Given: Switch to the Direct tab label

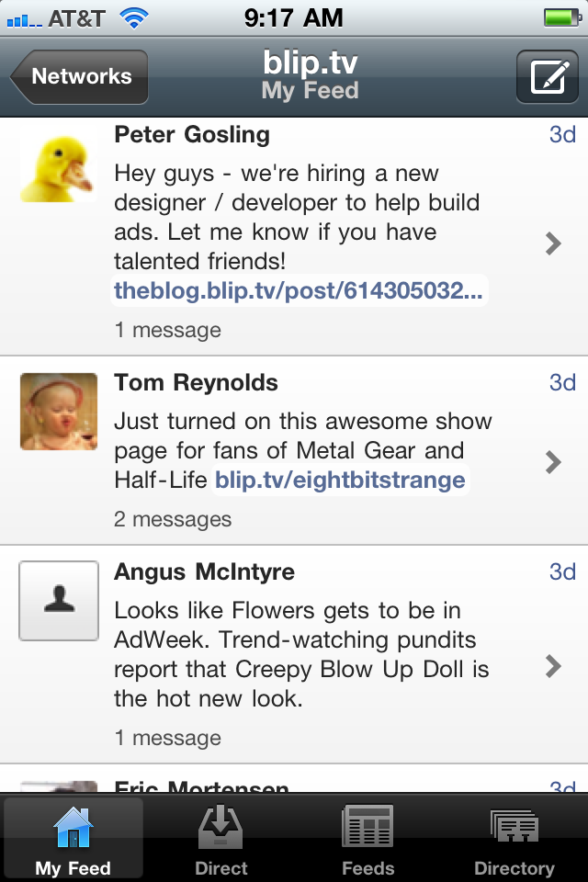Looking at the screenshot, I should coord(220,868).
